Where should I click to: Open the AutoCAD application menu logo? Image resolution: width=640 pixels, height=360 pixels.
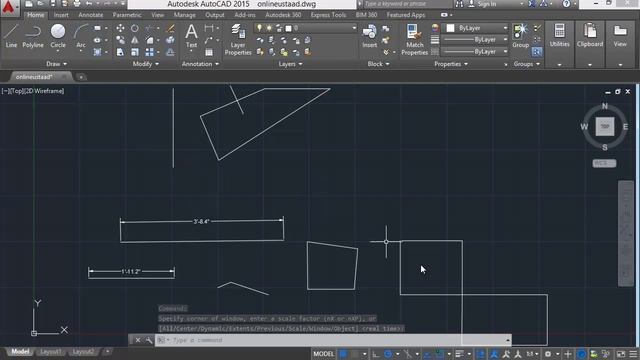(9, 7)
